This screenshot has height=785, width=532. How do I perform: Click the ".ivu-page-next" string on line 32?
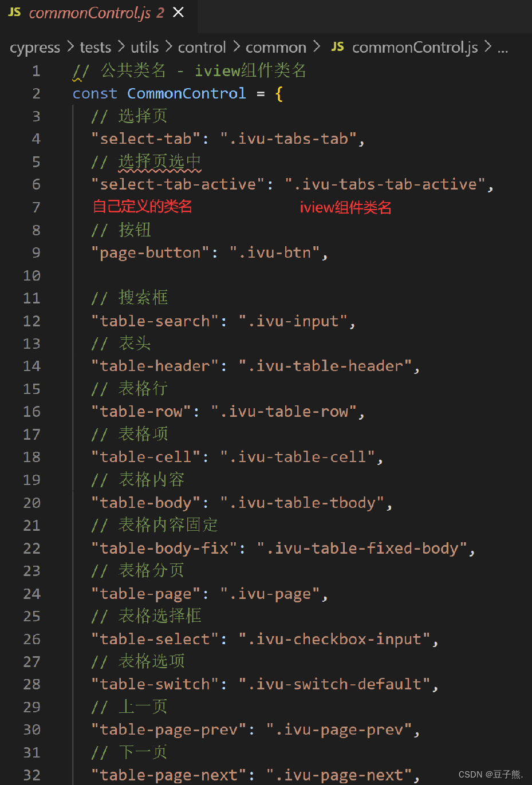point(339,775)
